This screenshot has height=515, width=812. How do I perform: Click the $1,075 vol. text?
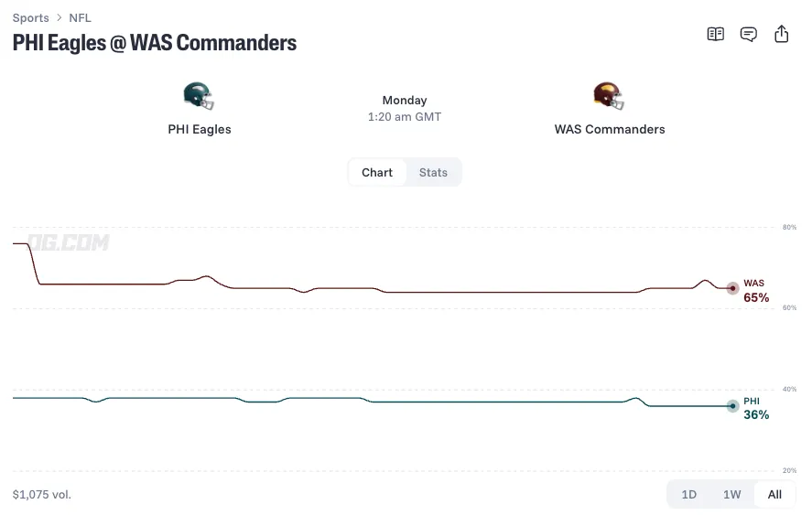point(42,494)
